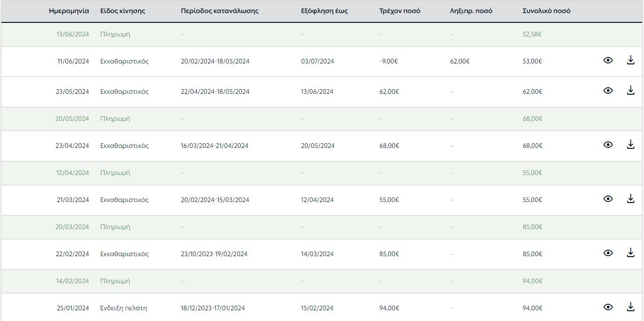Select period 16/03/2024-21/04/2024

tap(215, 146)
